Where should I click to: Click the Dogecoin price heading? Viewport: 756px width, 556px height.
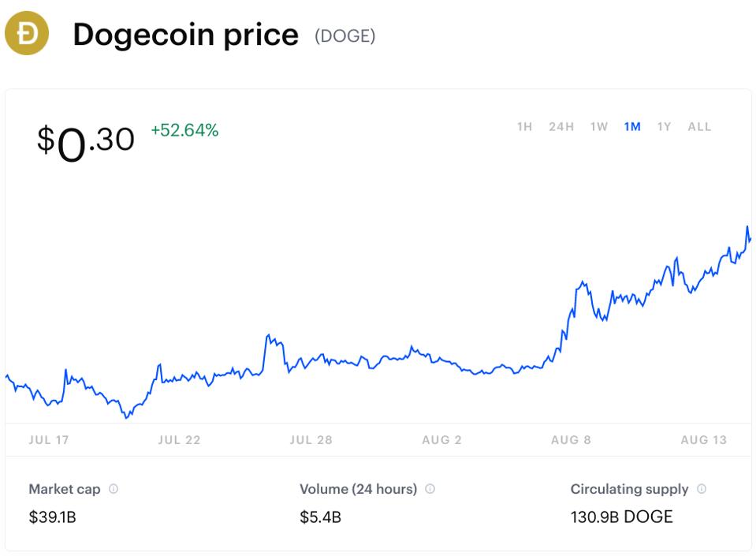(x=185, y=35)
